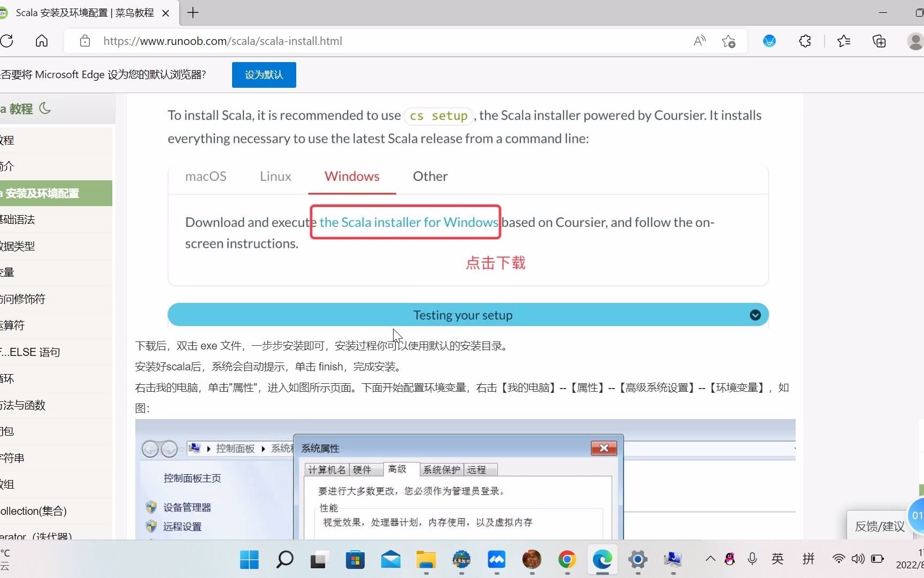924x578 pixels.
Task: Open the Extensions puzzle icon
Action: (805, 41)
